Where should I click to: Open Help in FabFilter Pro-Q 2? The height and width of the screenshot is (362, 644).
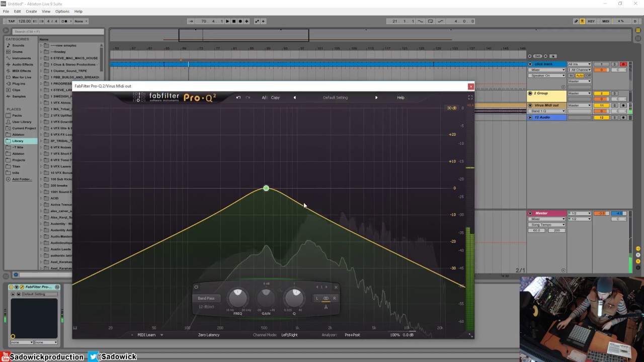pos(400,98)
